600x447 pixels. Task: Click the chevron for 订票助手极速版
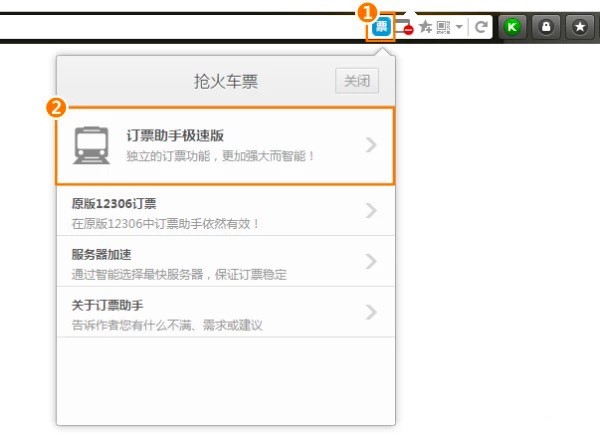click(371, 145)
